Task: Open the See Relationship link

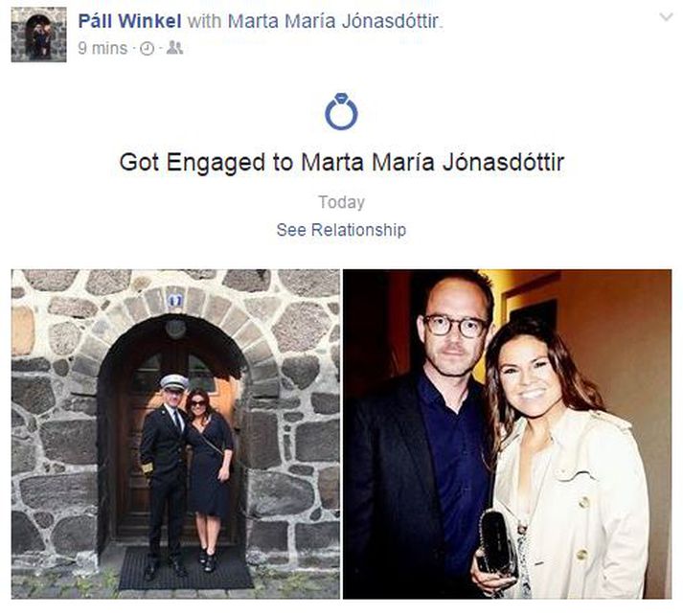Action: coord(341,230)
